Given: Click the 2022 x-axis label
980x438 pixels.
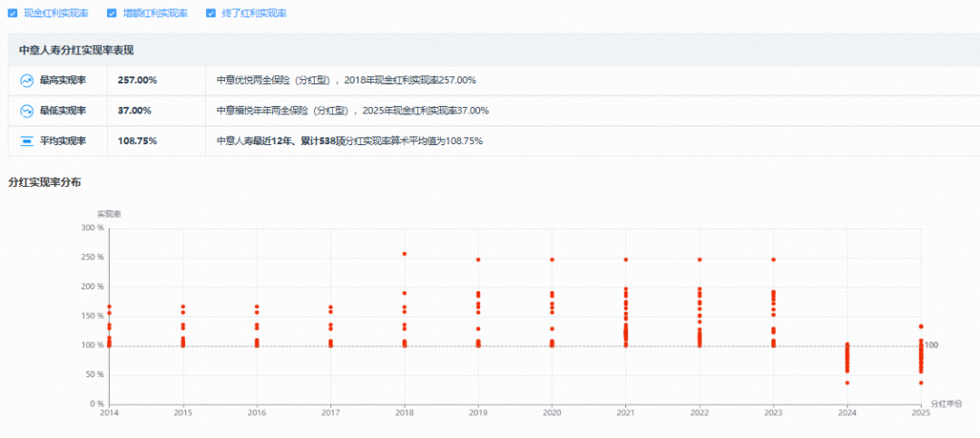Looking at the screenshot, I should (x=700, y=413).
